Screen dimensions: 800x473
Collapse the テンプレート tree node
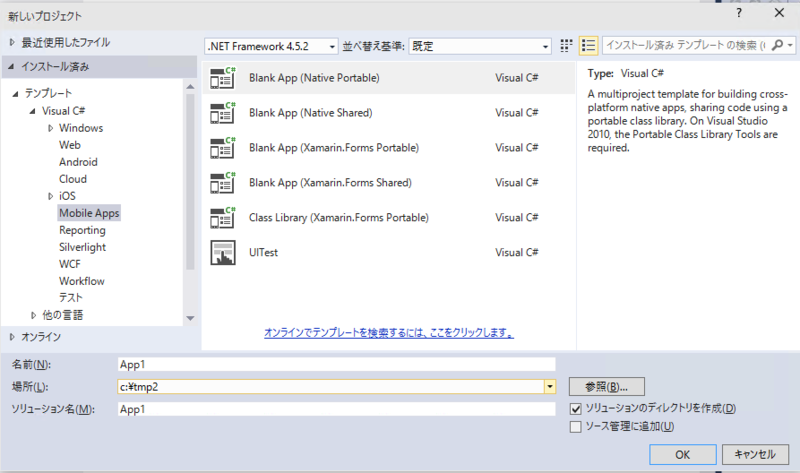coord(15,93)
